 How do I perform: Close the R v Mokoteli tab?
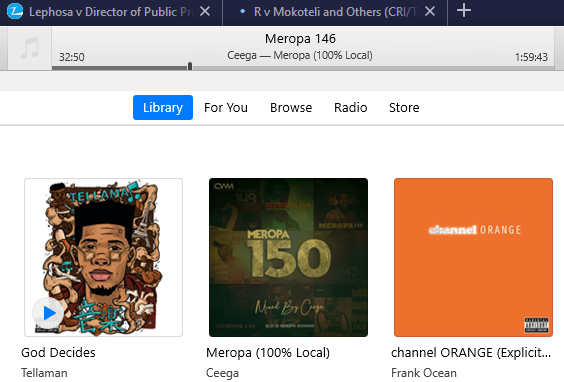tap(430, 12)
